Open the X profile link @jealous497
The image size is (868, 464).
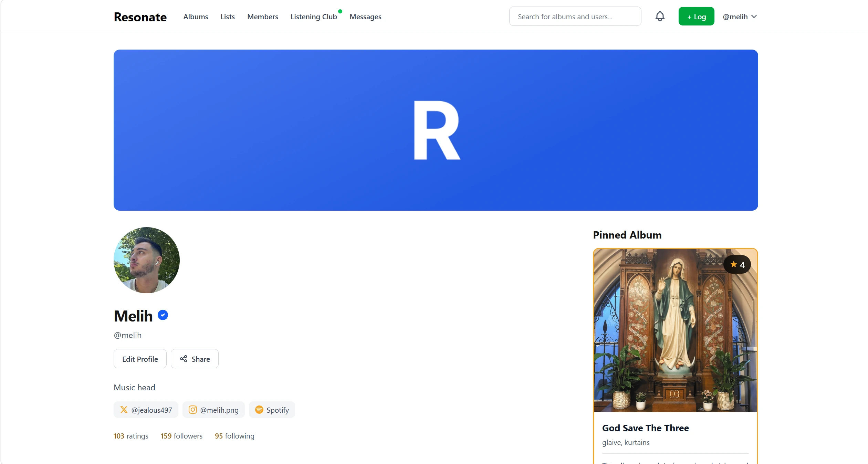pyautogui.click(x=146, y=410)
